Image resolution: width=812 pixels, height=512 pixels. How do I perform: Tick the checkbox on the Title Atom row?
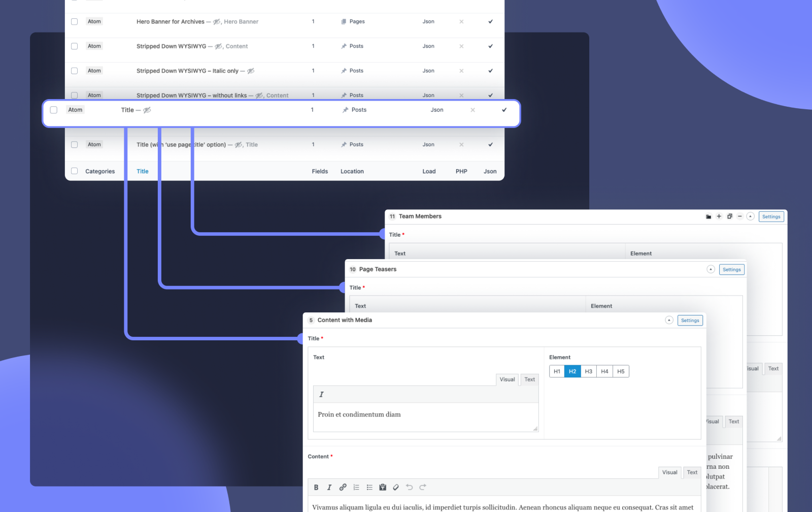(x=54, y=110)
